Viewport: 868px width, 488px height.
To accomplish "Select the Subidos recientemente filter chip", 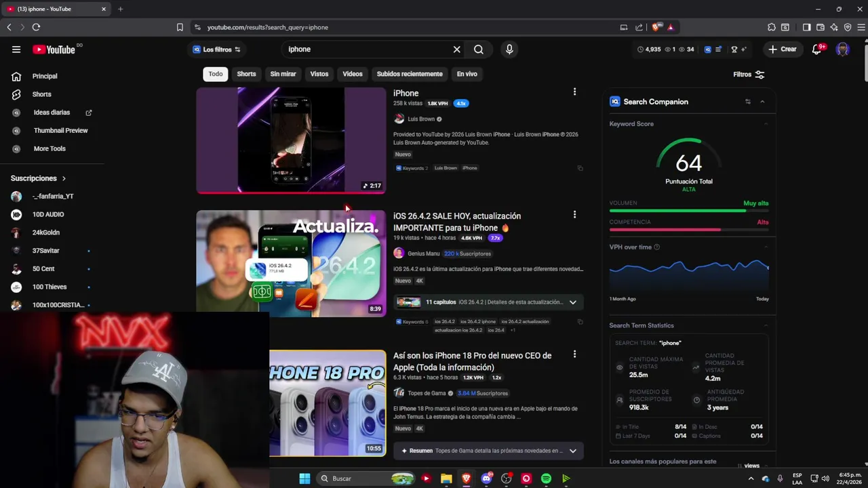I will pyautogui.click(x=410, y=74).
